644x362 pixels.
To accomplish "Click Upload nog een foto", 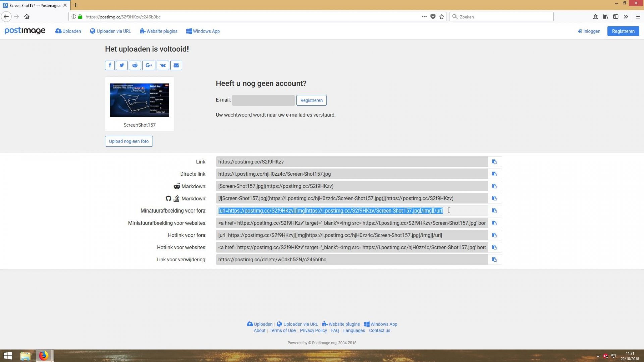I will pyautogui.click(x=128, y=141).
